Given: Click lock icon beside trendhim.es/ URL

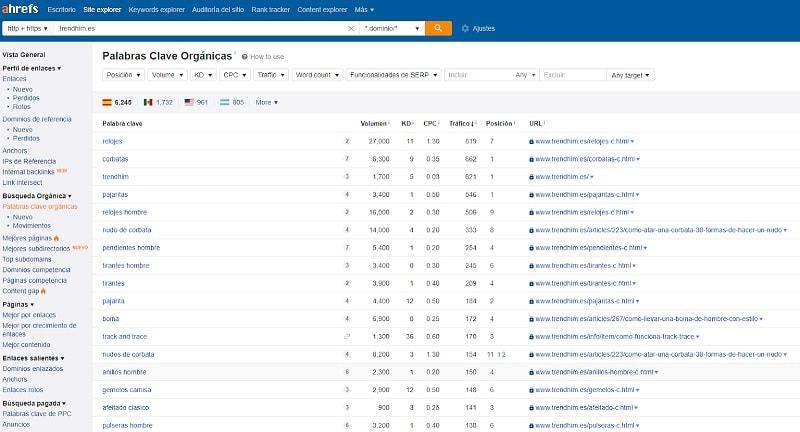Looking at the screenshot, I should pyautogui.click(x=531, y=177).
